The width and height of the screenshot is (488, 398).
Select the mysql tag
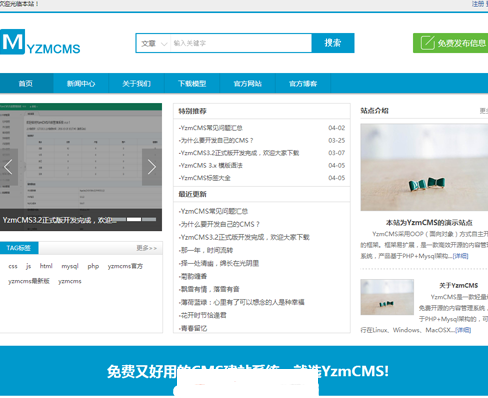coord(70,266)
